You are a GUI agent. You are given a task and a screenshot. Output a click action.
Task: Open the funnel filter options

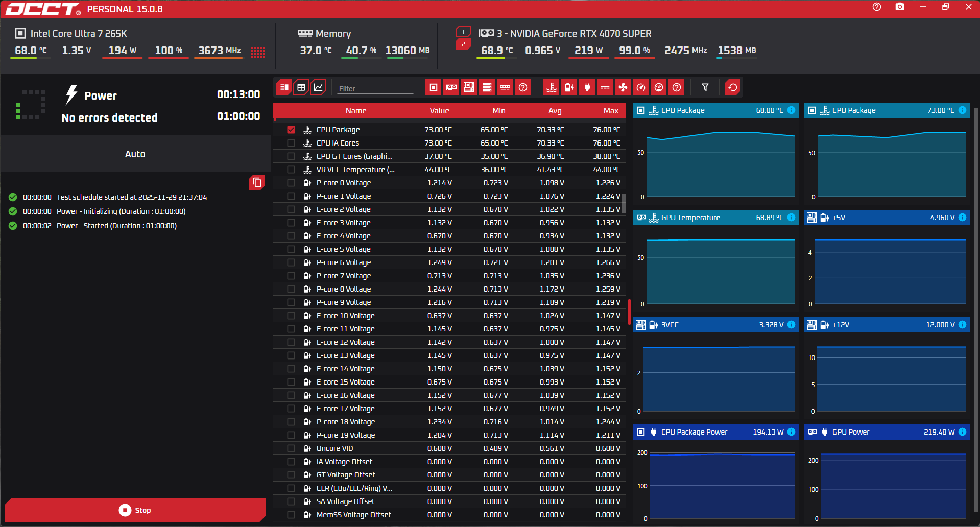coord(705,87)
